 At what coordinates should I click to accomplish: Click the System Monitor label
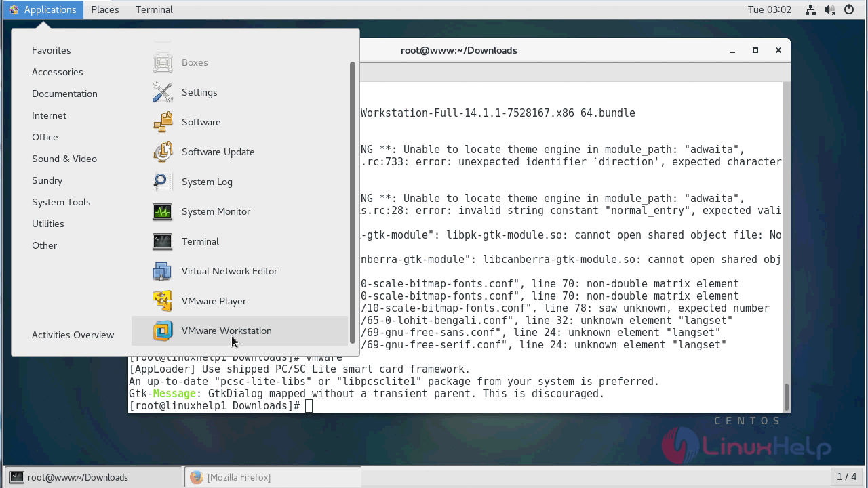click(216, 211)
